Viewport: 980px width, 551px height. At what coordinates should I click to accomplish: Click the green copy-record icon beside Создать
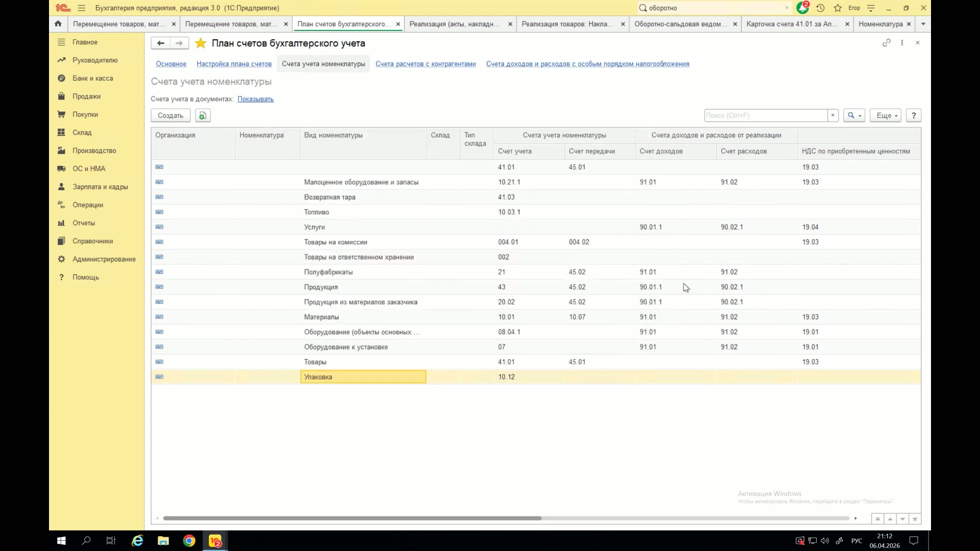click(203, 116)
